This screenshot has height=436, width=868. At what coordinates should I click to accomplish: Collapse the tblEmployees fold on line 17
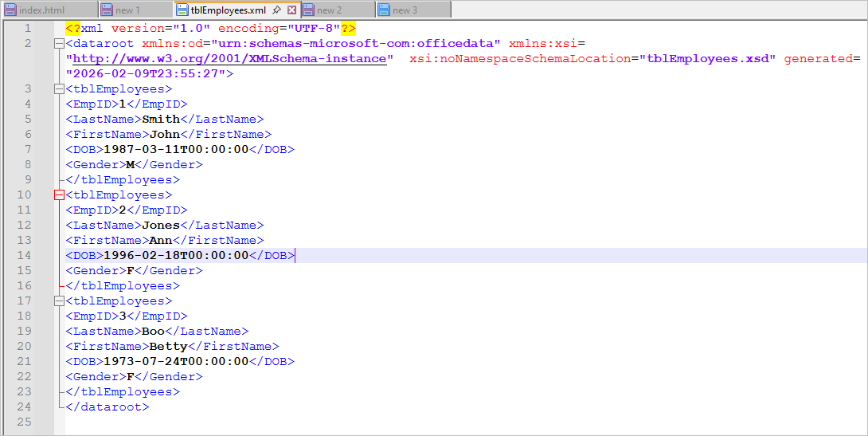(x=59, y=300)
